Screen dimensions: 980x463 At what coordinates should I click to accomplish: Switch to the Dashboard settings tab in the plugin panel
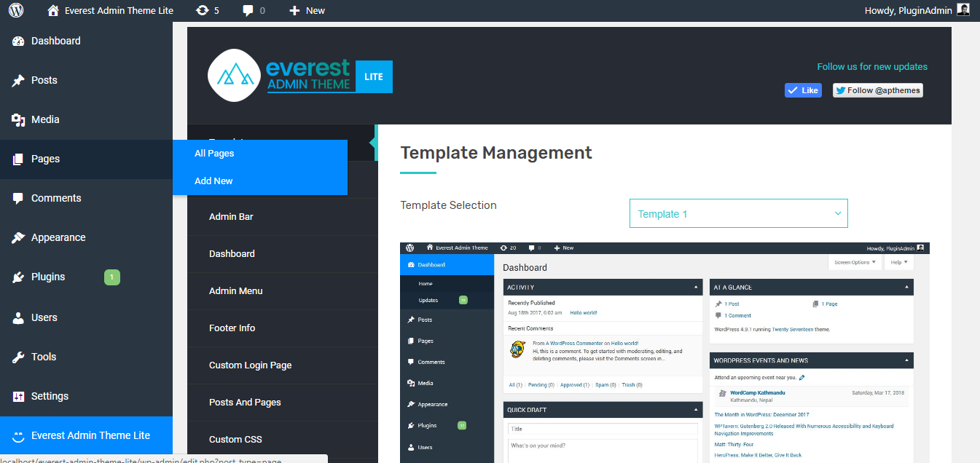pyautogui.click(x=283, y=254)
